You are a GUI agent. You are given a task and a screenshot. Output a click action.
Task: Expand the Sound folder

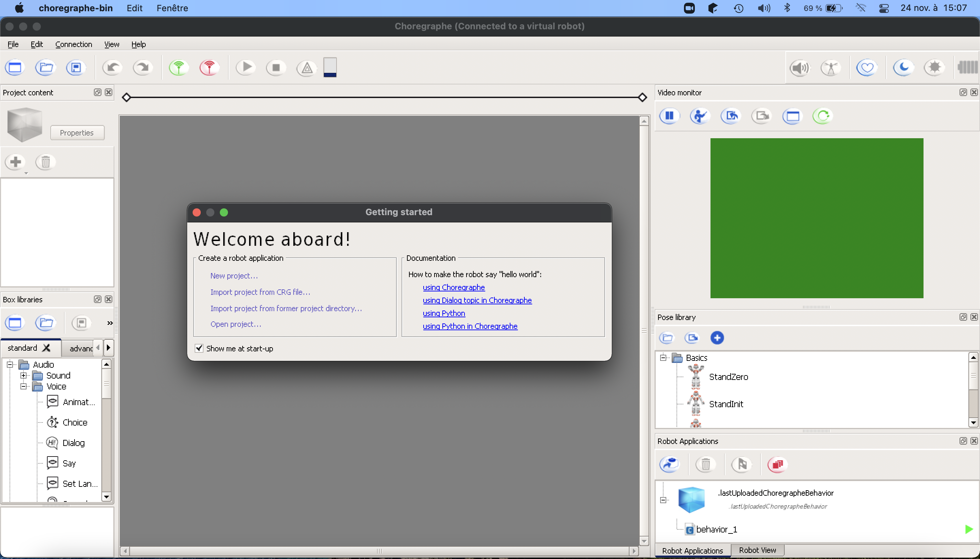(24, 375)
